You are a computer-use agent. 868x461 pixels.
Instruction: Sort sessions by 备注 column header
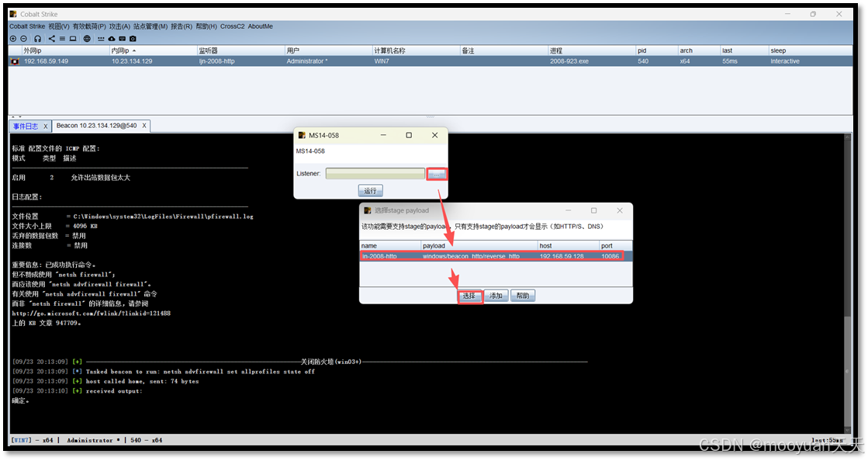[x=503, y=50]
